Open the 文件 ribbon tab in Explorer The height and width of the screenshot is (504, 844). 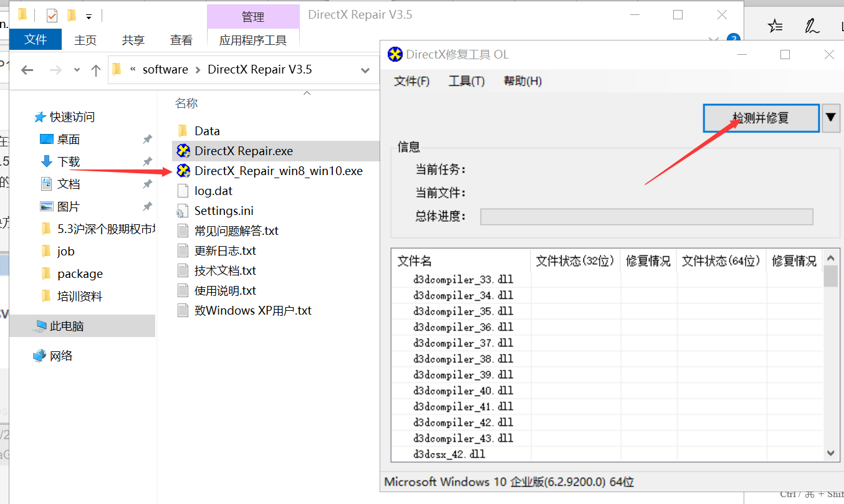(x=36, y=39)
